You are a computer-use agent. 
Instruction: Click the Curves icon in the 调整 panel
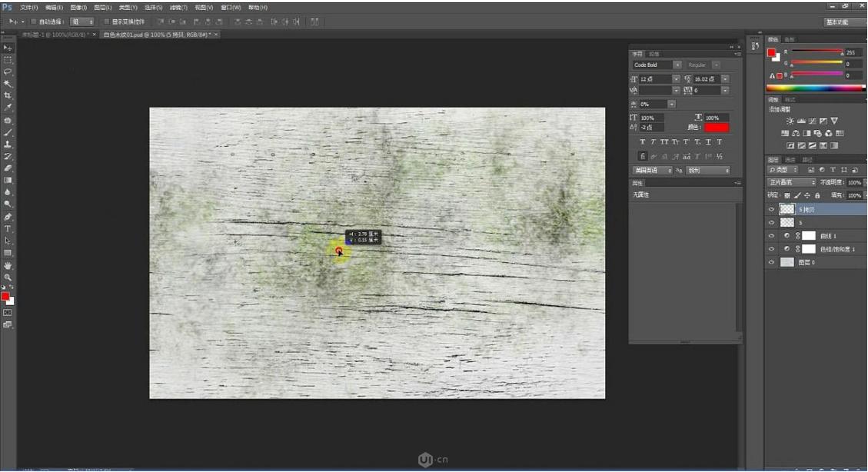[x=812, y=121]
